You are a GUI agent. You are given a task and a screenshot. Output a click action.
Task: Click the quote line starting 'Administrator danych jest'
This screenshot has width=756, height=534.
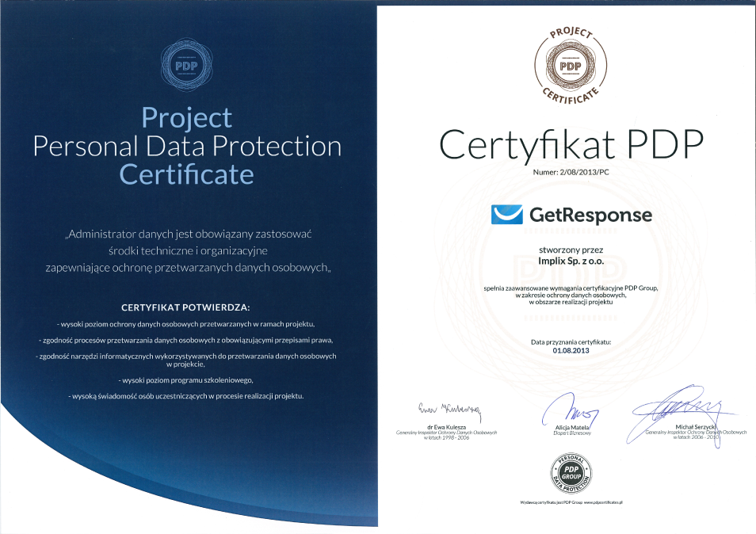(188, 235)
